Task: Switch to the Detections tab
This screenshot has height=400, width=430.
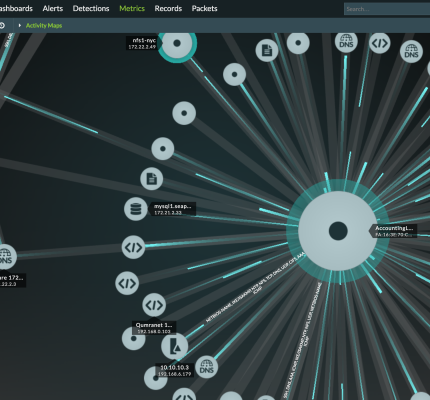Action: click(x=91, y=8)
